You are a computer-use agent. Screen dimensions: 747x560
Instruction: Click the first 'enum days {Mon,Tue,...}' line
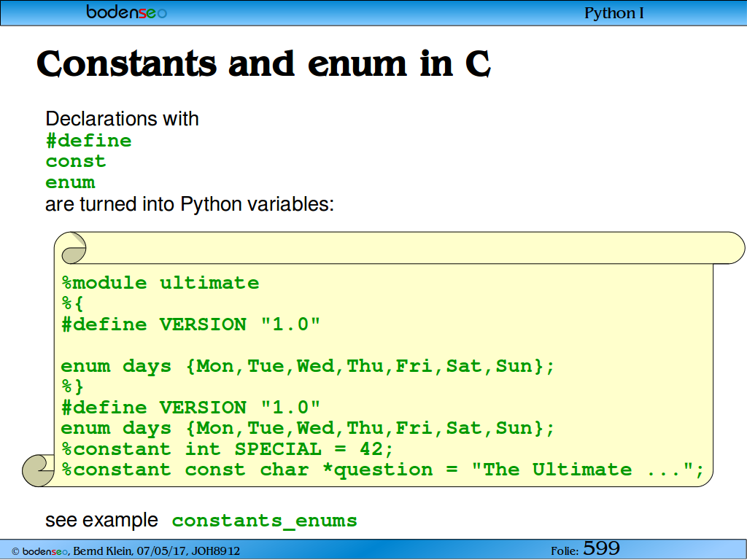[308, 366]
